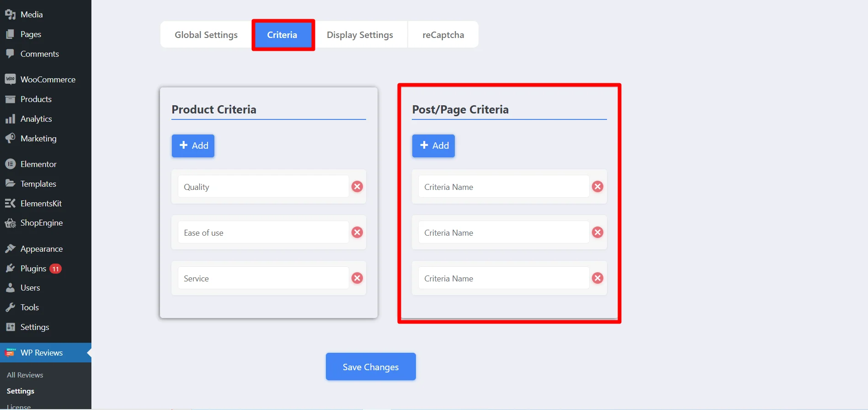Open the ShopEngine menu item
Viewport: 868px width, 410px height.
(x=46, y=223)
